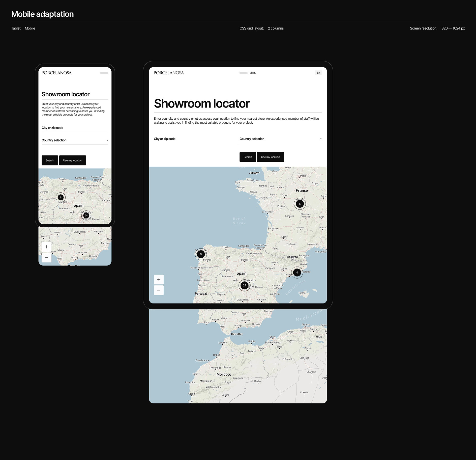
Task: Switch to the Tablet tab
Action: (x=16, y=28)
